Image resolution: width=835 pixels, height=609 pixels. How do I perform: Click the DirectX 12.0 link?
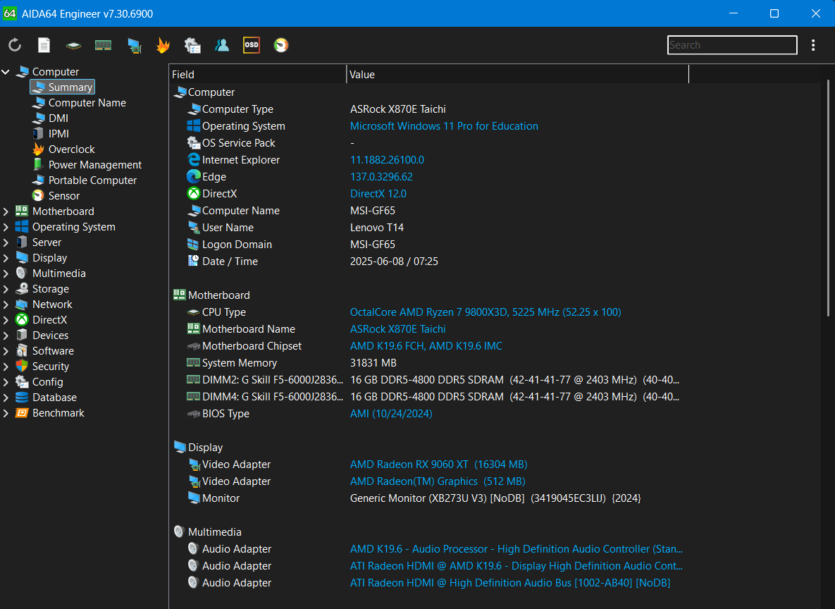coord(378,194)
